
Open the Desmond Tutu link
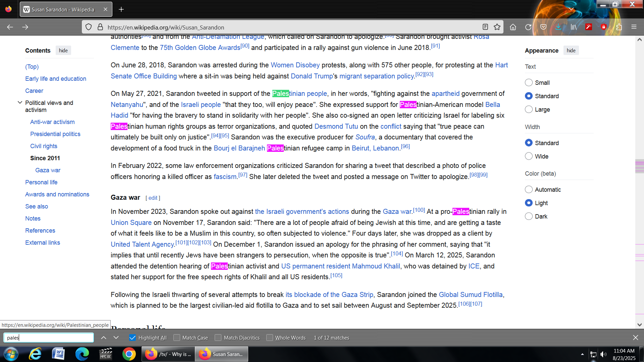point(336,126)
